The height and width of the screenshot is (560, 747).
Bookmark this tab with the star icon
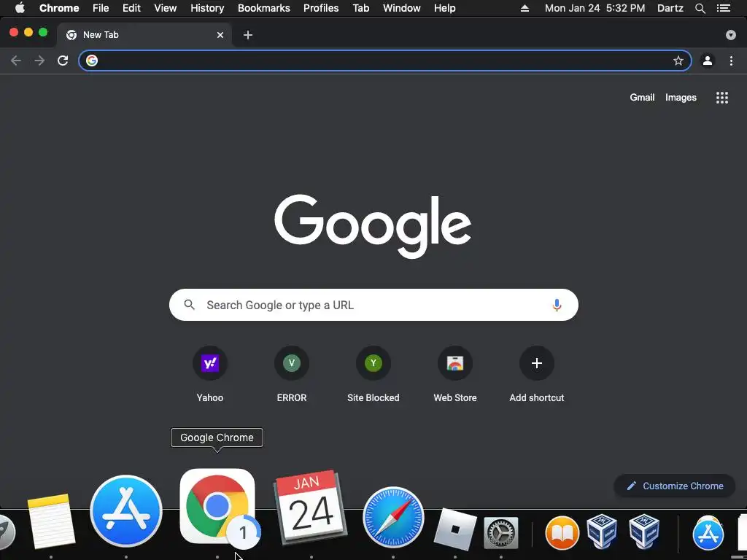[678, 61]
